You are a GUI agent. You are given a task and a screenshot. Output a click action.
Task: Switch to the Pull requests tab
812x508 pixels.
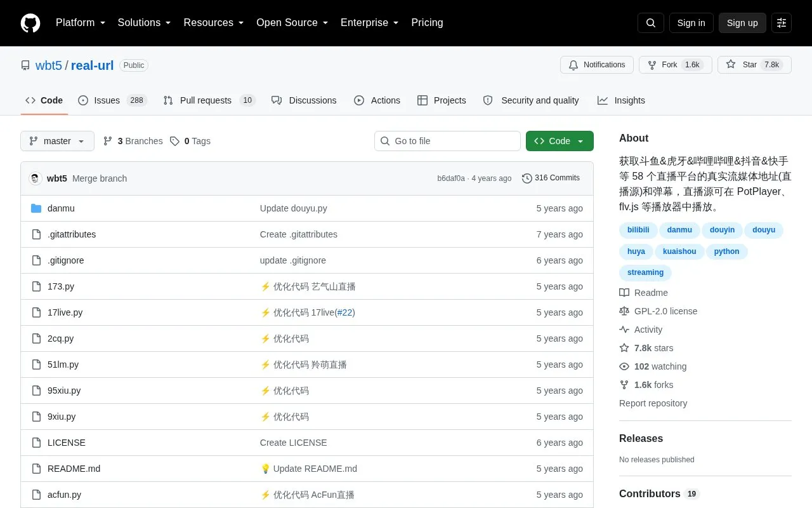coord(209,100)
